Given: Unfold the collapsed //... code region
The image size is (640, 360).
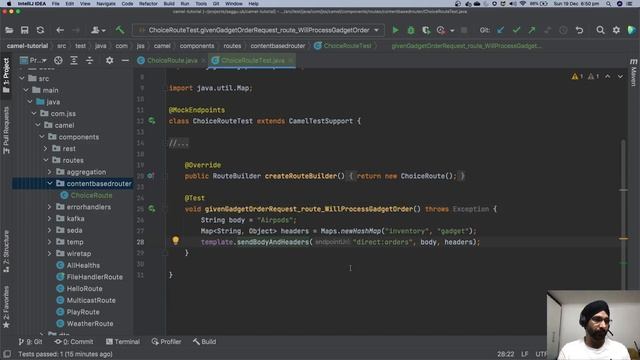Looking at the screenshot, I should click(x=179, y=143).
